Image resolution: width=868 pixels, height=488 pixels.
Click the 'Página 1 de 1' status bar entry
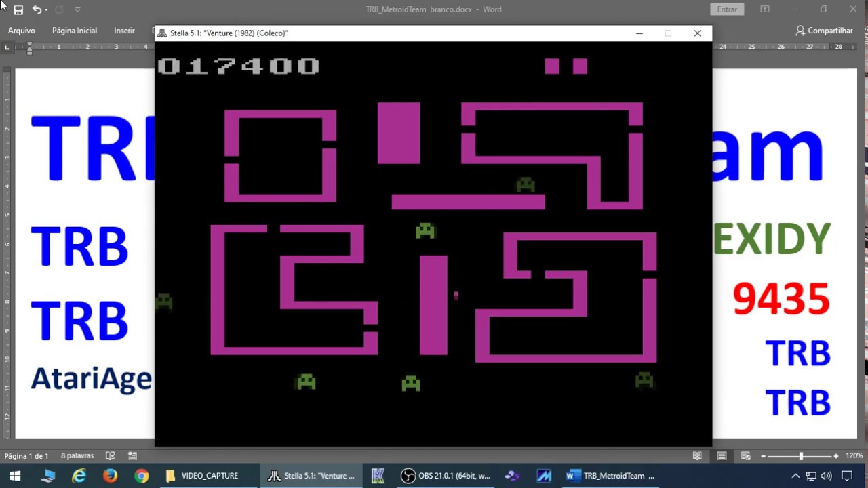(x=26, y=456)
